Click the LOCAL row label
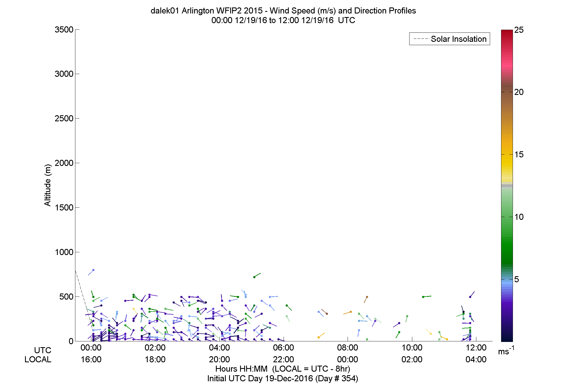The height and width of the screenshot is (392, 577). (x=38, y=359)
